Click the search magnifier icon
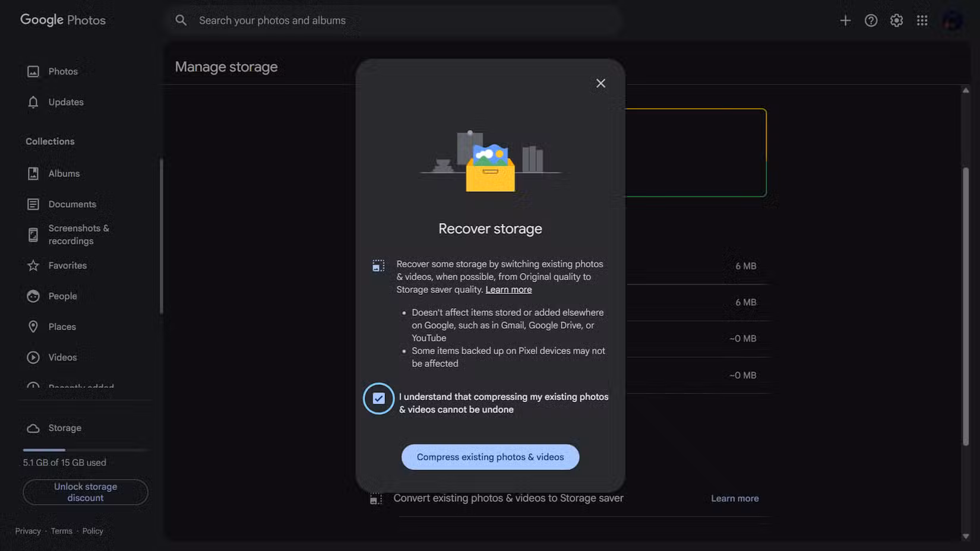 click(181, 20)
